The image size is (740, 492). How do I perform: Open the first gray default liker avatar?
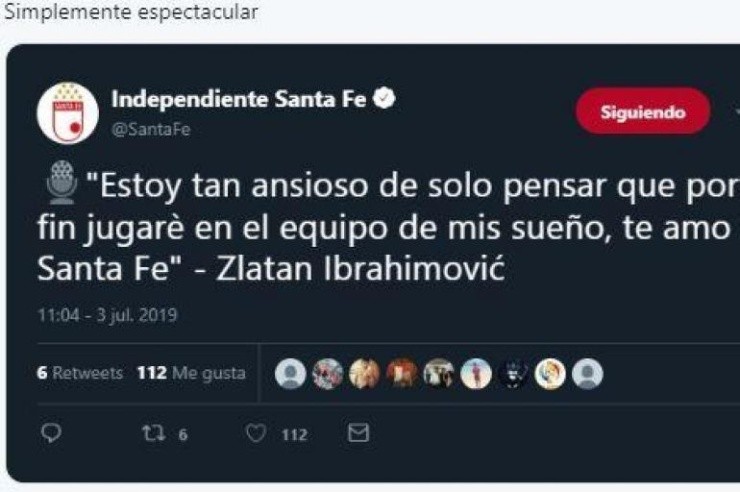(x=290, y=374)
